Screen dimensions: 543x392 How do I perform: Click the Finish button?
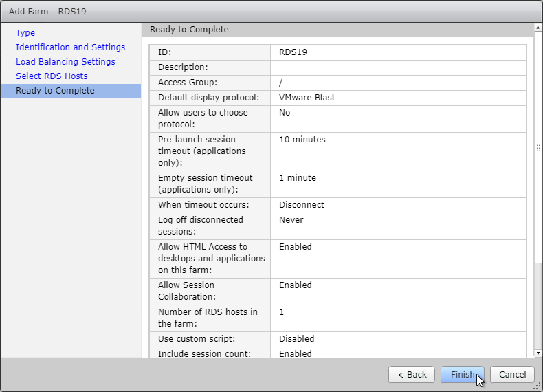click(463, 374)
